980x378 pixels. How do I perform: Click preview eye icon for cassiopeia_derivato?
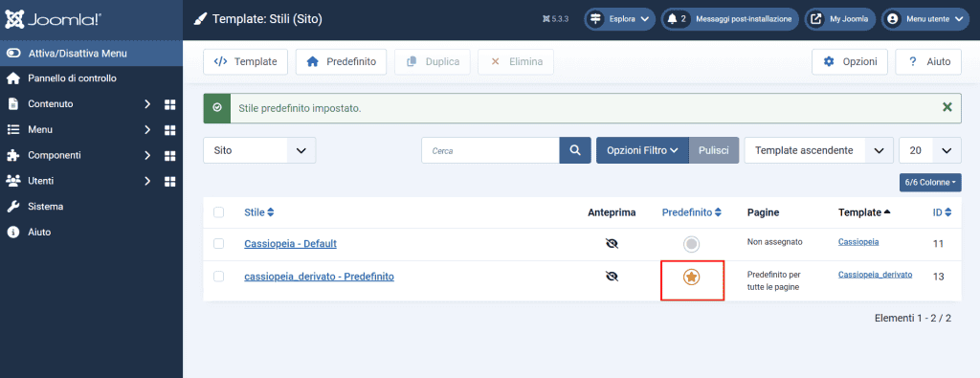pos(612,277)
